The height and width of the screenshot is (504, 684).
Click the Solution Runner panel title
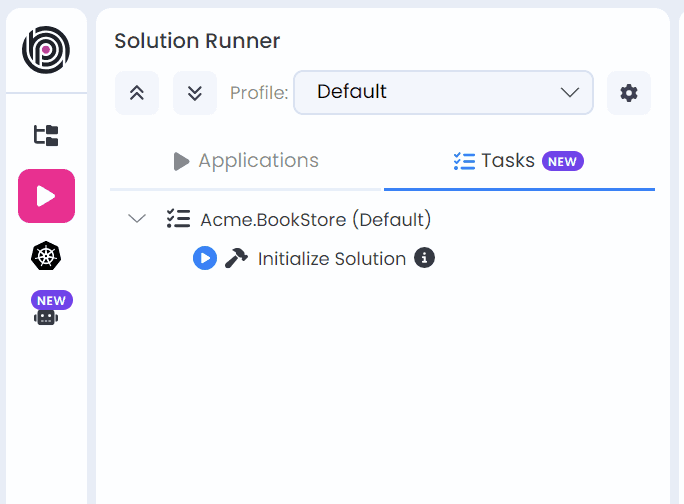[197, 41]
